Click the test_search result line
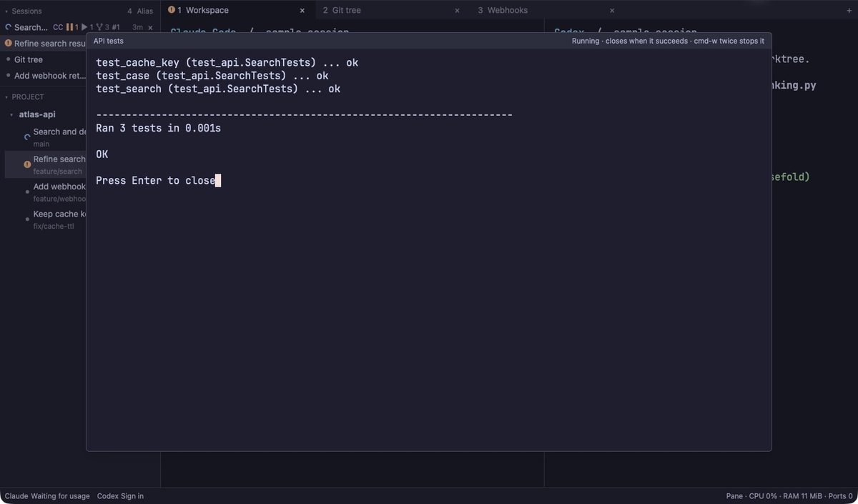 [x=218, y=89]
